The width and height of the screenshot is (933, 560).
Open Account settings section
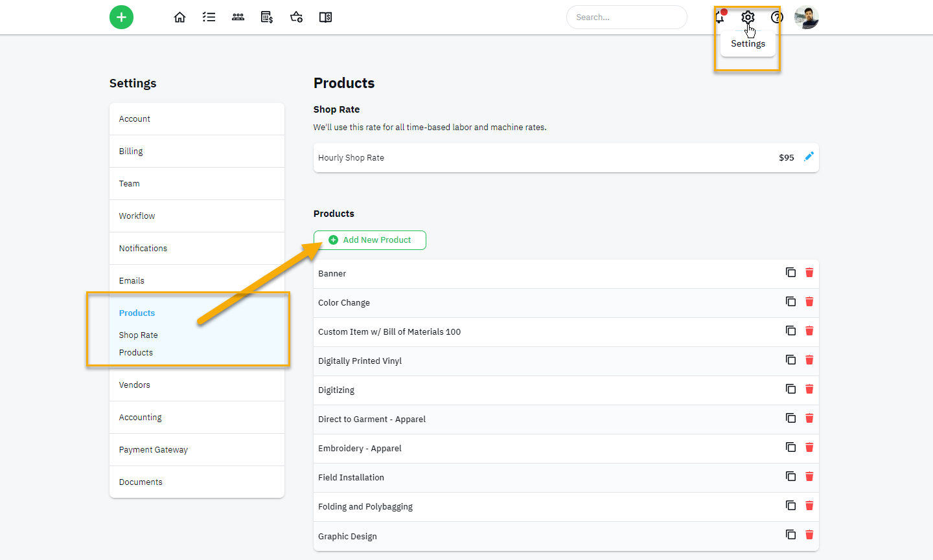pos(197,119)
